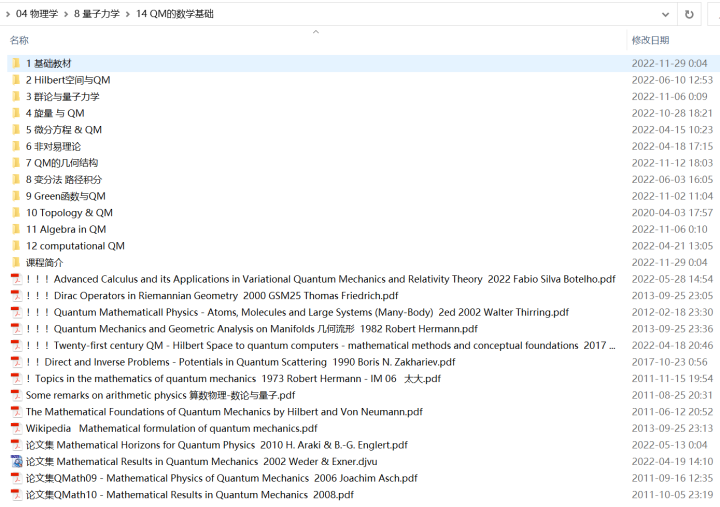Viewport: 720px width, 507px height.
Task: Select folder name 6 非对易理论
Action: tap(53, 146)
